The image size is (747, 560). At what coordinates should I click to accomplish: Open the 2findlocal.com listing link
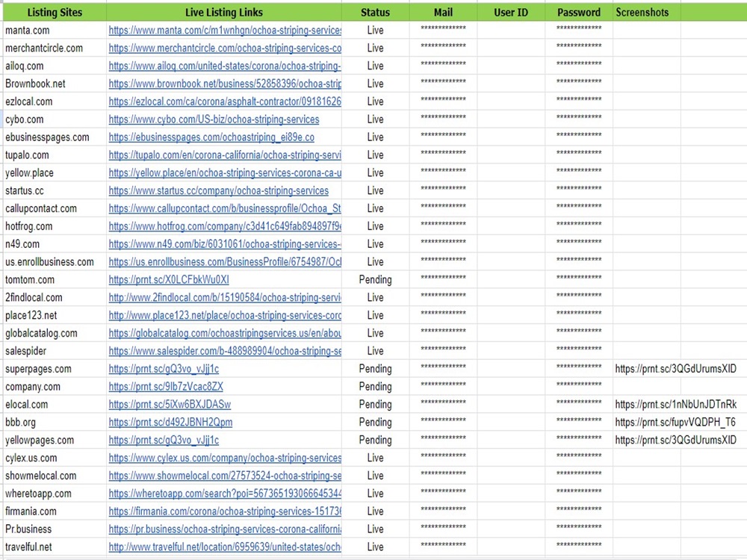pos(225,298)
